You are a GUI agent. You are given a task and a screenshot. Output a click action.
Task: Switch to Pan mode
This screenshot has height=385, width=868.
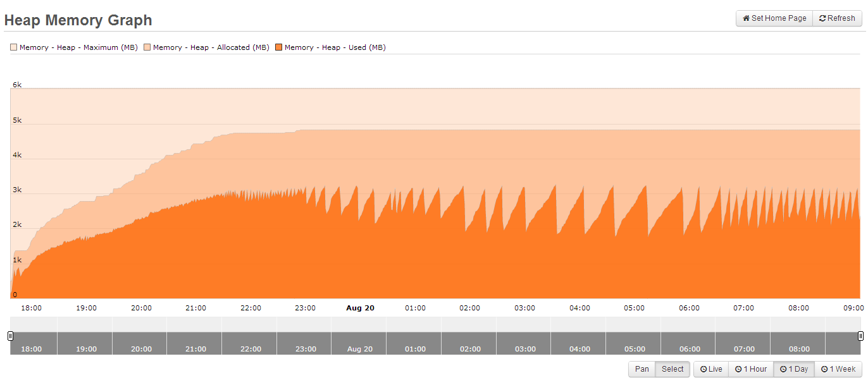tap(642, 369)
